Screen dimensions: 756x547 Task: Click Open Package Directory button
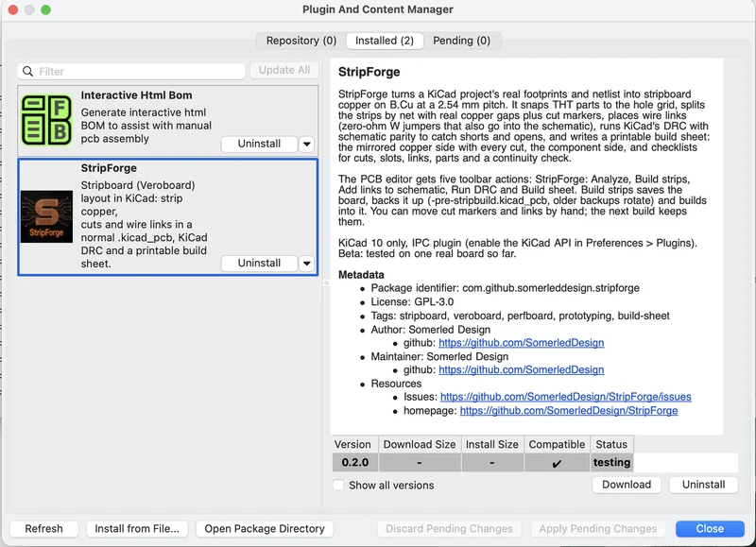[x=265, y=529]
